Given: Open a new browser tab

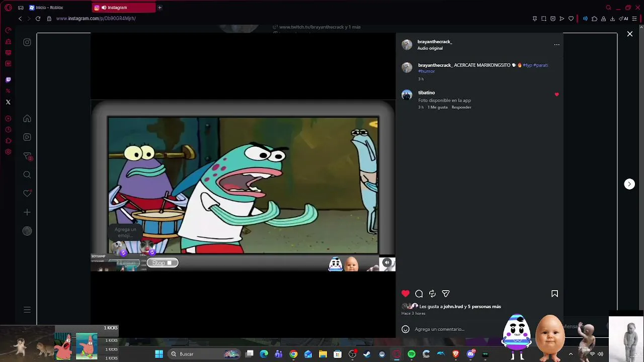Looking at the screenshot, I should [159, 8].
